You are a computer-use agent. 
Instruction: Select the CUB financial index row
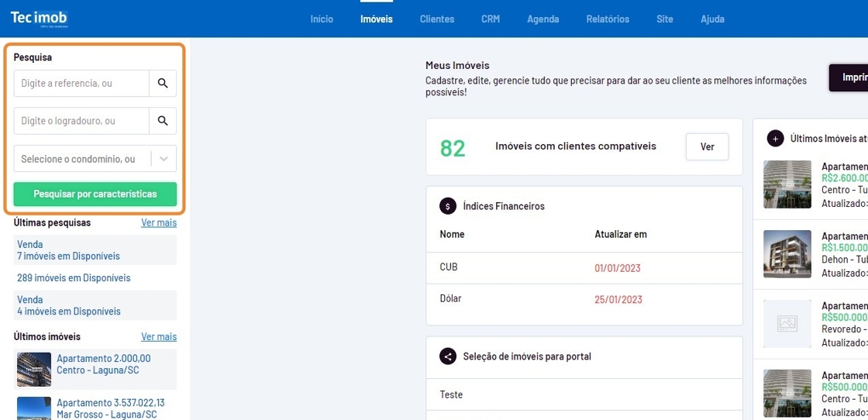pos(584,267)
